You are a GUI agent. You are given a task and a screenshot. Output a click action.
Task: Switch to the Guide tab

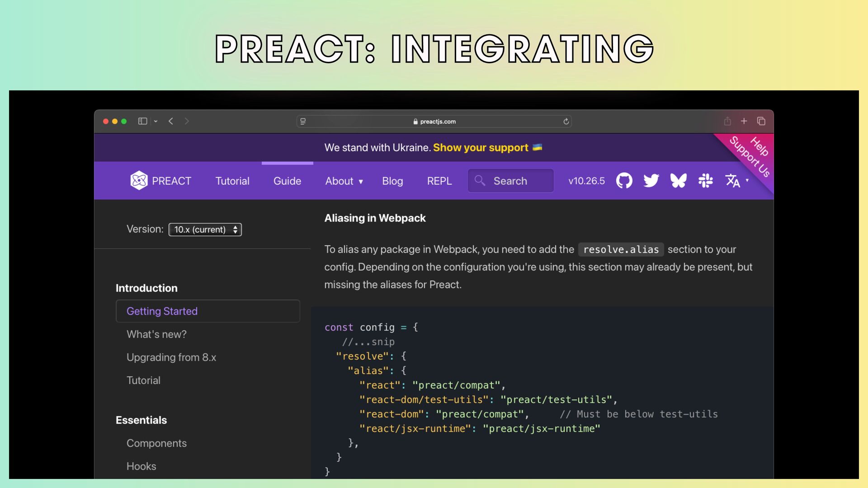(x=287, y=181)
